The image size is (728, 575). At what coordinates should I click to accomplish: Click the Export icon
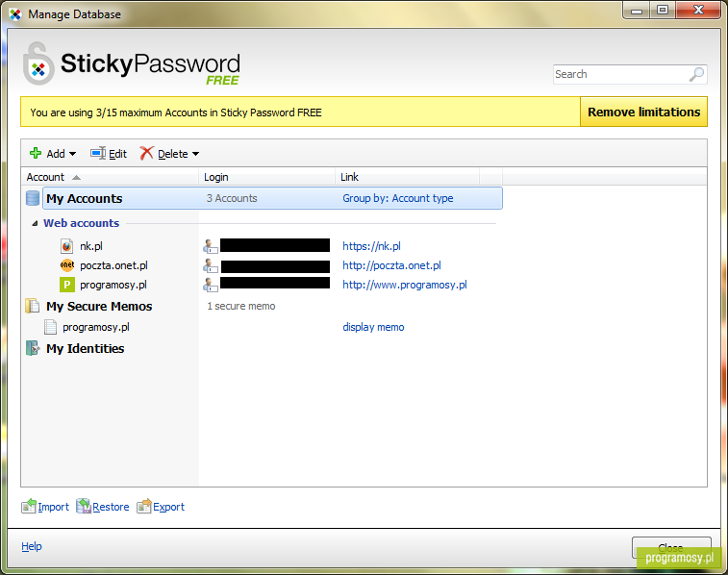pyautogui.click(x=144, y=506)
